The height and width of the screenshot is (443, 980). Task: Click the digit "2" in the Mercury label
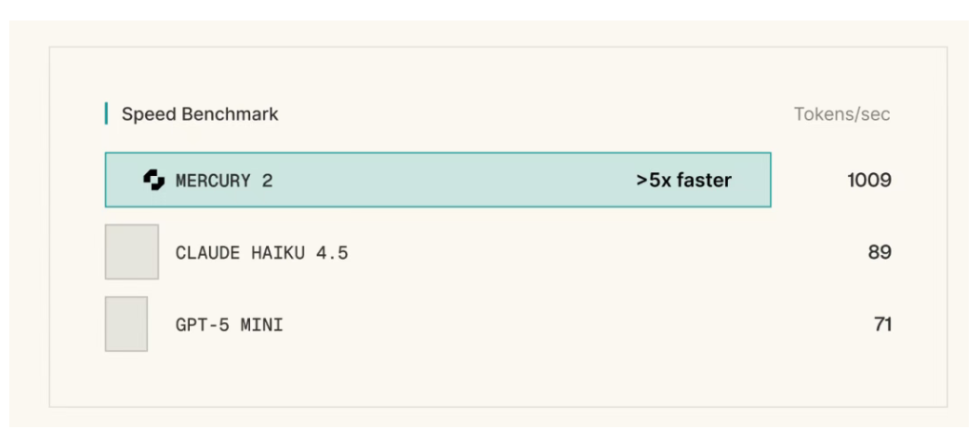click(267, 181)
